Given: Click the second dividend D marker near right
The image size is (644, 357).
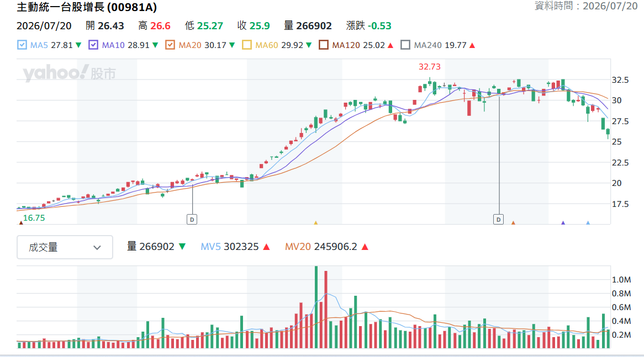Looking at the screenshot, I should tap(498, 220).
